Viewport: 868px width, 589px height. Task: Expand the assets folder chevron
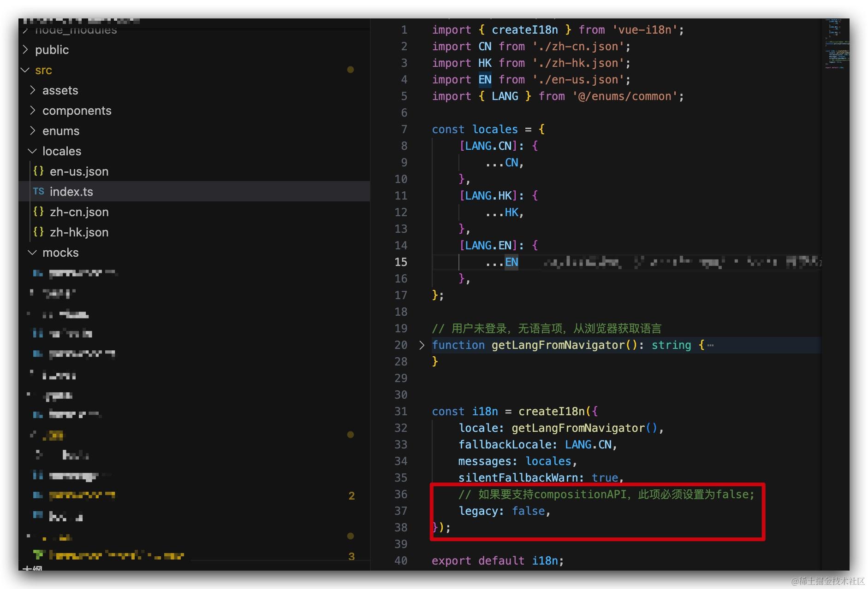(33, 90)
